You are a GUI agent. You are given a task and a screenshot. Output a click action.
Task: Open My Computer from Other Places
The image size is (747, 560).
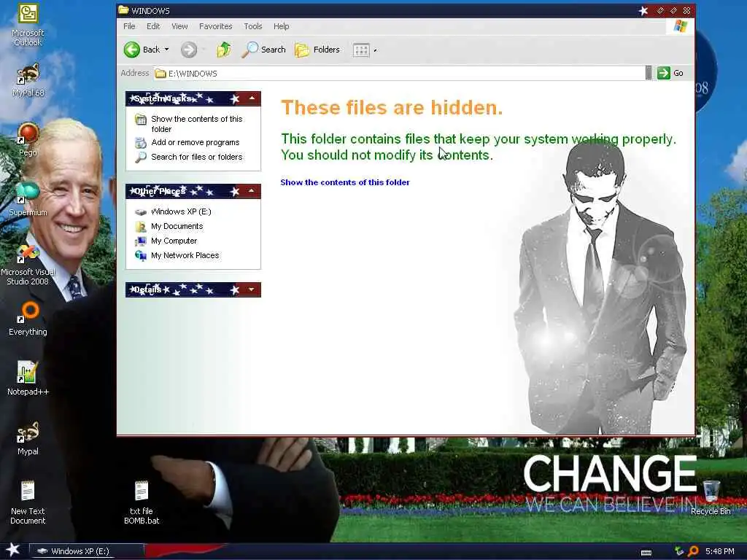click(x=174, y=241)
